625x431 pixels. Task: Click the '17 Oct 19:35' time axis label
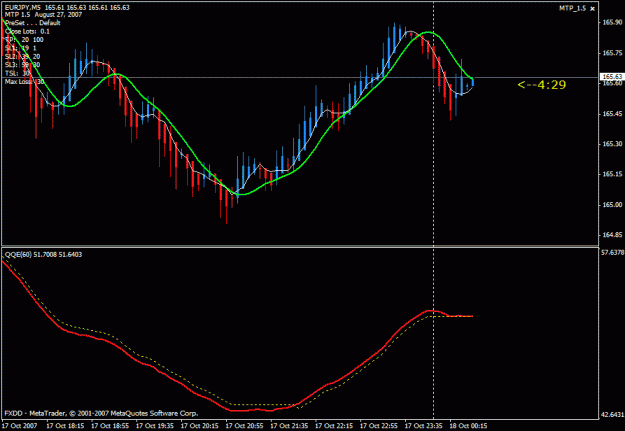(x=155, y=426)
